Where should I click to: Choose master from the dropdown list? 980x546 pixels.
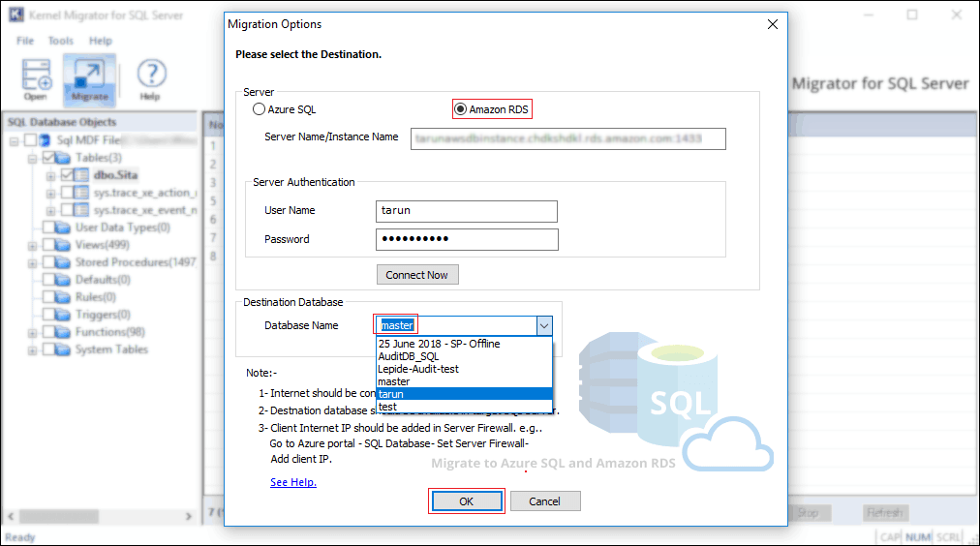click(465, 381)
